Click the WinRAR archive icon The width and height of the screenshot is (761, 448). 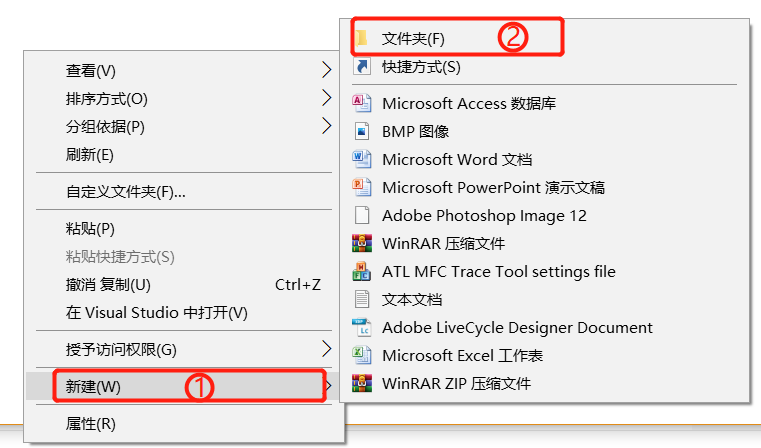pyautogui.click(x=362, y=243)
